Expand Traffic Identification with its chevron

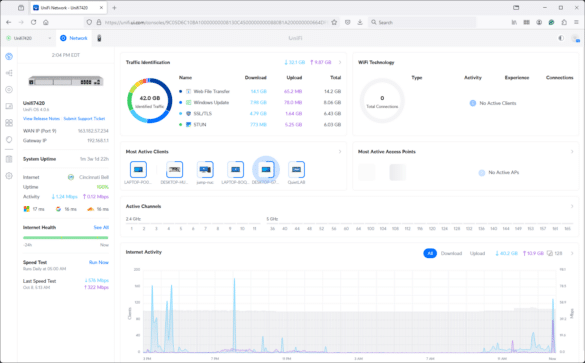pyautogui.click(x=340, y=62)
